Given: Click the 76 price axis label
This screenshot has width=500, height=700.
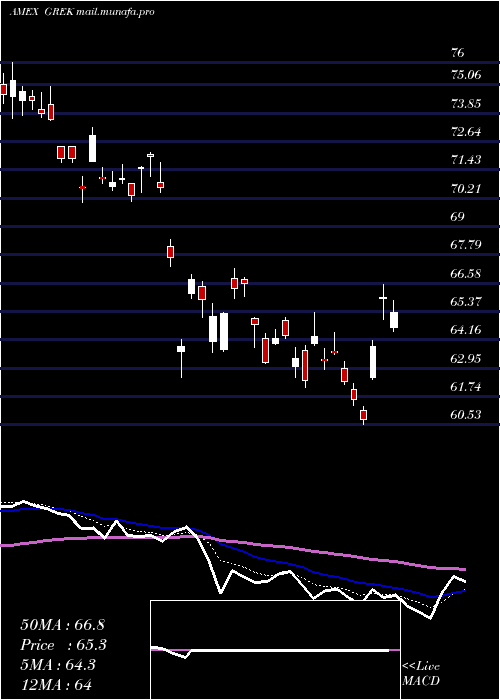Looking at the screenshot, I should click(x=458, y=53).
